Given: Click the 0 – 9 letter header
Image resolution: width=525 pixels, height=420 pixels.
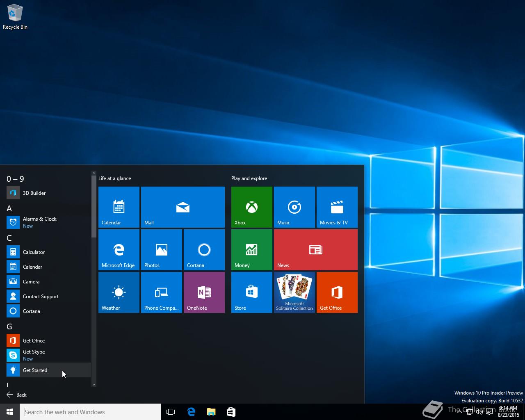Looking at the screenshot, I should click(x=15, y=179).
